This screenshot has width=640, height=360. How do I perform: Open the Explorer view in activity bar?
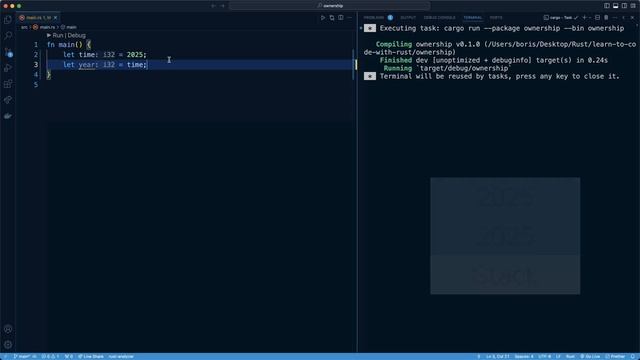(x=8, y=20)
